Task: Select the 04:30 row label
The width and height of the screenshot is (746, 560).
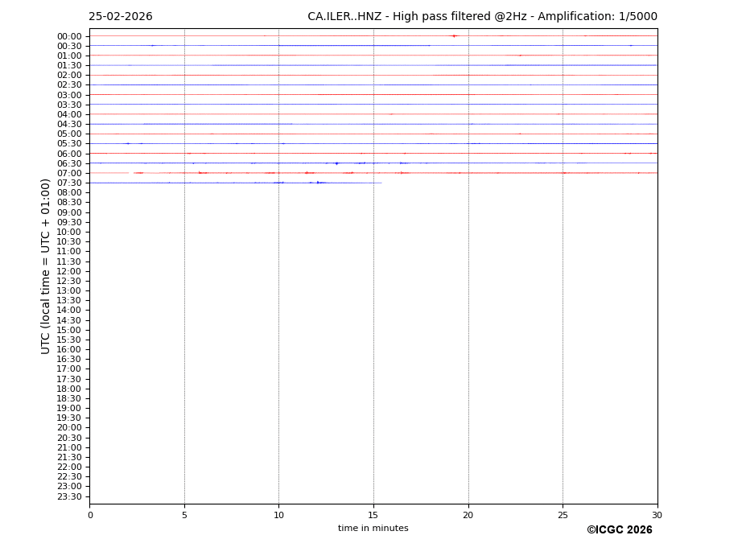Action: [x=68, y=124]
